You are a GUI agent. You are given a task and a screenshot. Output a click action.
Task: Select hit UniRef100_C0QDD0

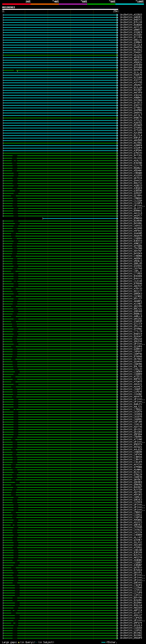tap(131, 239)
